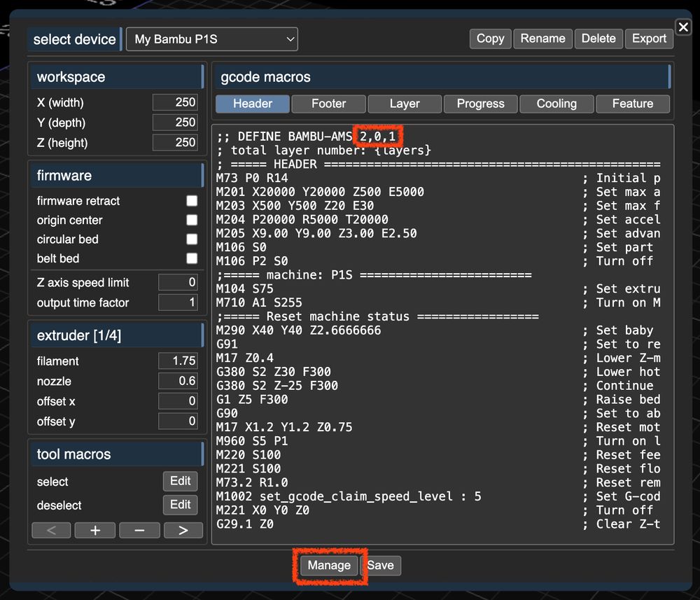Click the offset y field
700x600 pixels.
(178, 421)
